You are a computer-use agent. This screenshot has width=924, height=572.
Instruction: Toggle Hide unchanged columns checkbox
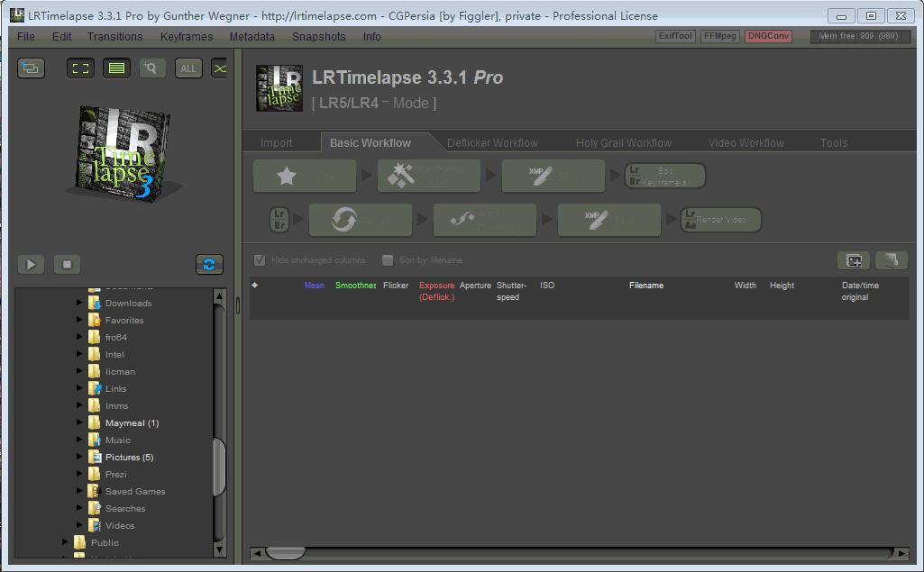click(x=260, y=260)
